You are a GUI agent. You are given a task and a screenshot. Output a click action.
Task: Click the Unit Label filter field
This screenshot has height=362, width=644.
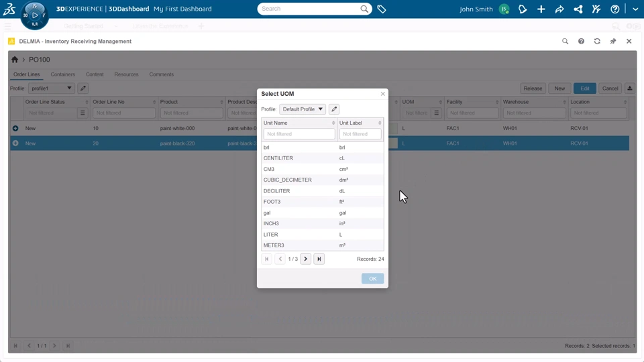360,134
